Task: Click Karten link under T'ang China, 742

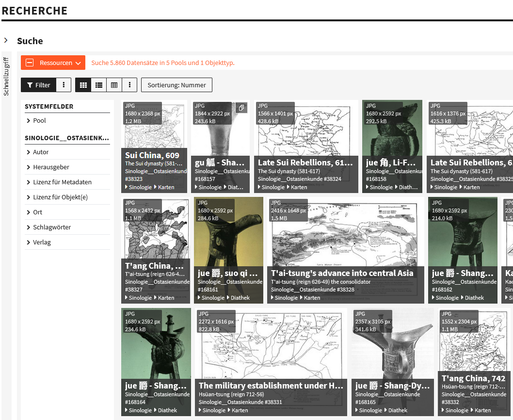Action: [482, 410]
